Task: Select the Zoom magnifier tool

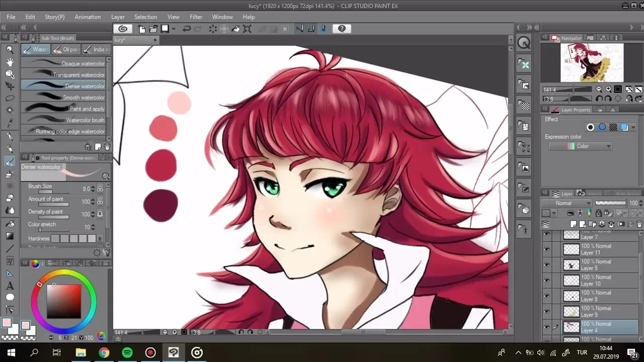Action: [10, 49]
